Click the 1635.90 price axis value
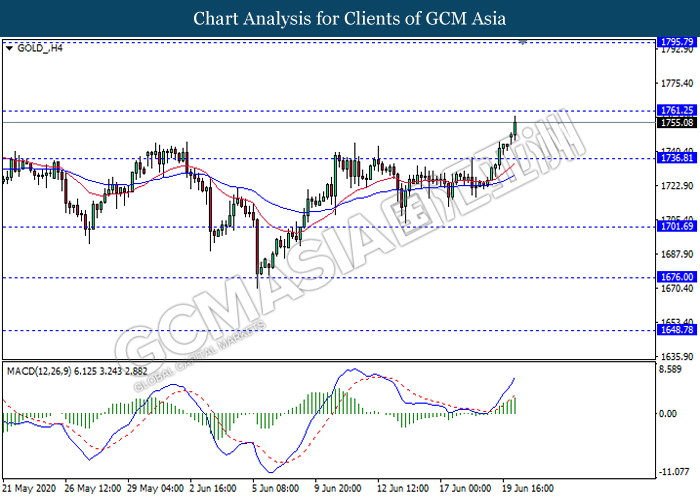This screenshot has width=700, height=500. coord(677,357)
